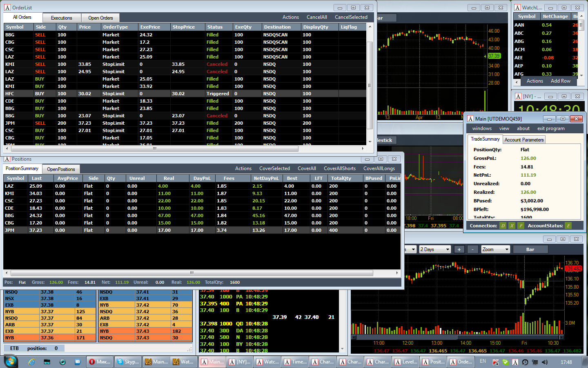Open the about menu in Main
The height and width of the screenshot is (368, 588).
523,128
